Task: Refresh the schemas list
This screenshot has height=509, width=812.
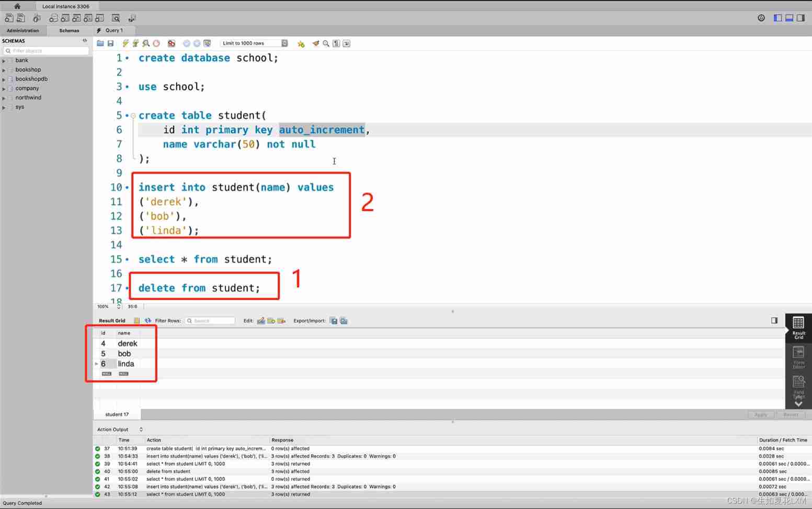Action: [85, 40]
